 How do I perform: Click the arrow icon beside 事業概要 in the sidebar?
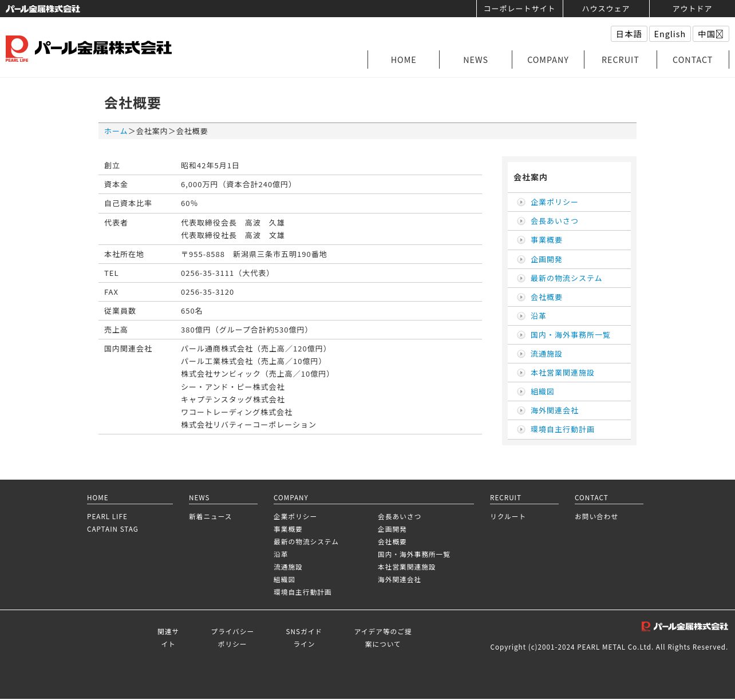point(521,240)
